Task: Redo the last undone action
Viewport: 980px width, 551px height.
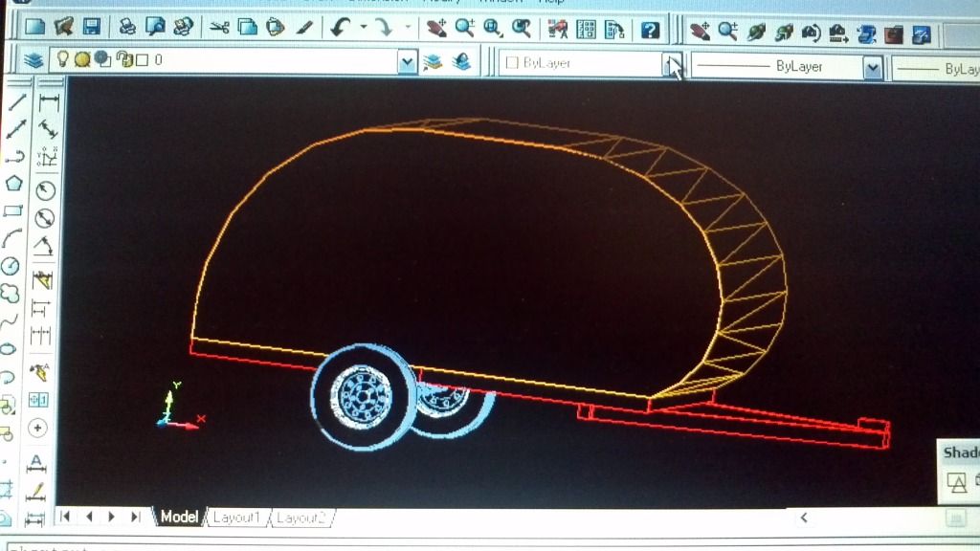Action: coord(383,28)
